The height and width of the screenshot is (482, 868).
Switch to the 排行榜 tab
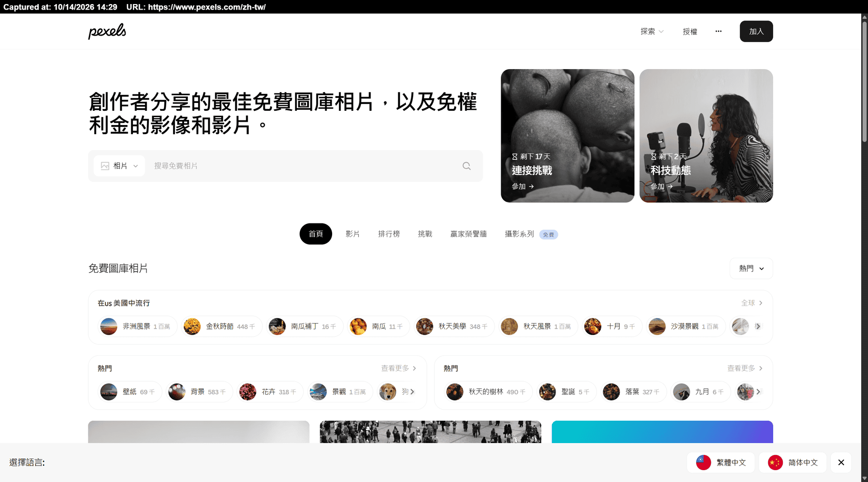[x=389, y=234]
